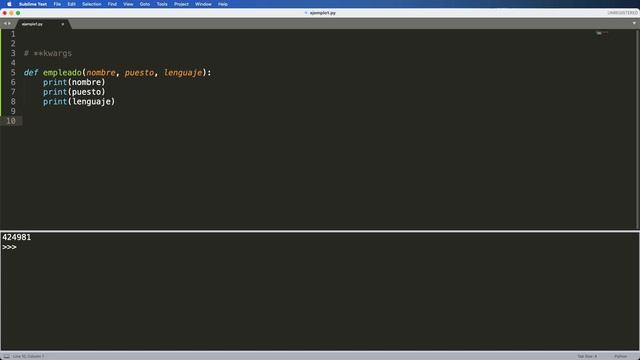640x360 pixels.
Task: Open the Edit menu
Action: 71,4
